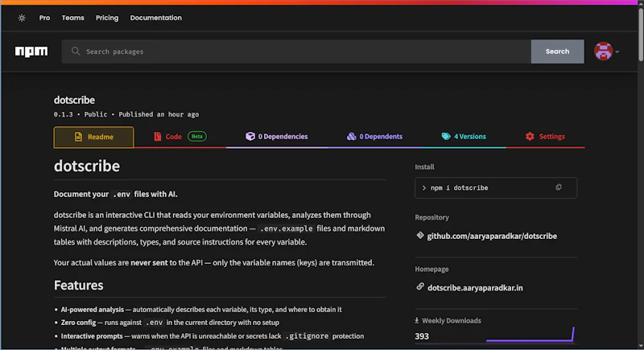The image size is (644, 350).
Task: Click the magnifier icon in search bar
Action: pyautogui.click(x=76, y=51)
